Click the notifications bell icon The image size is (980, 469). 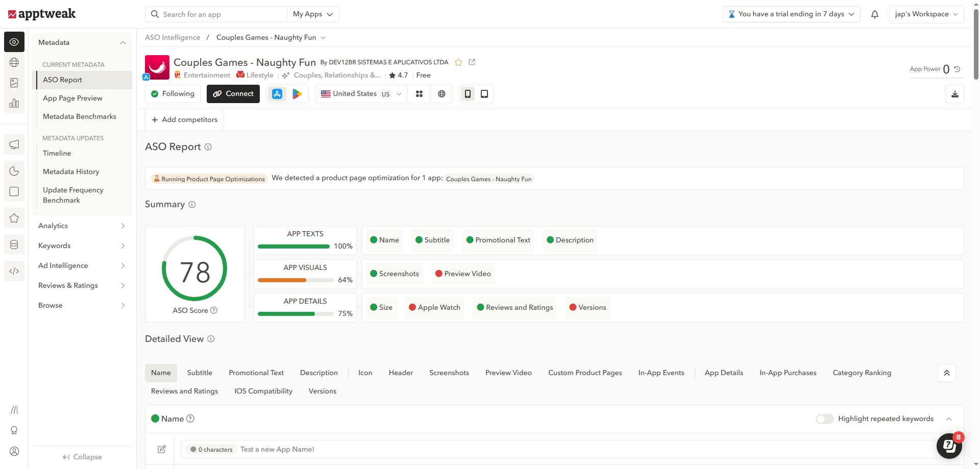coord(874,14)
